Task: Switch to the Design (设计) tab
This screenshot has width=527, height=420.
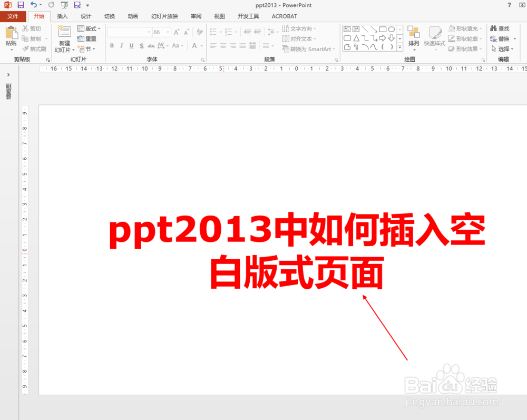Action: [86, 16]
